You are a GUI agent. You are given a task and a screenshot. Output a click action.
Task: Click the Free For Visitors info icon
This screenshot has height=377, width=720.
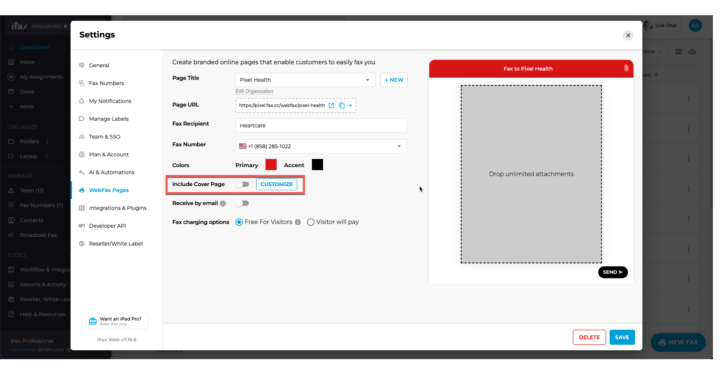298,222
